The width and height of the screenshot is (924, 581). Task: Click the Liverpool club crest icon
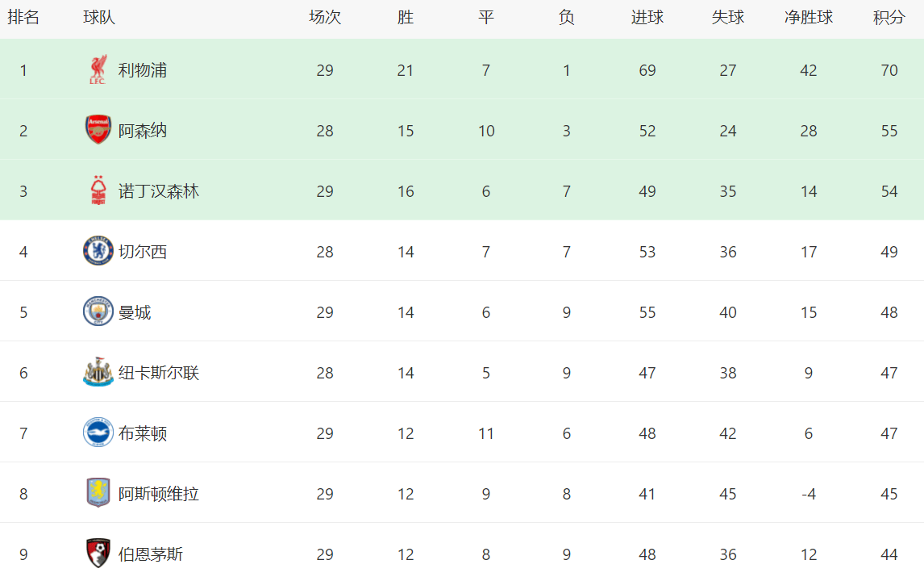(98, 70)
